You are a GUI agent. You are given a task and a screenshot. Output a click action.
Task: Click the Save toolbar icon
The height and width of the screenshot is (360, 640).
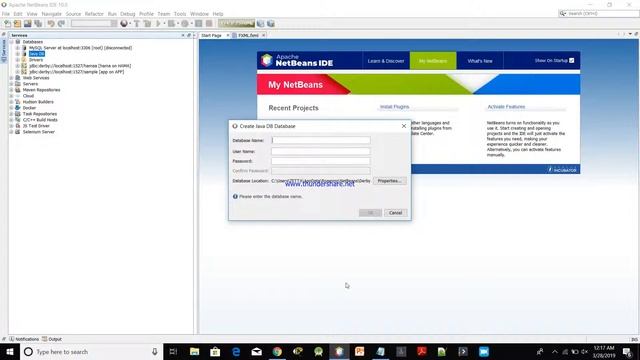pyautogui.click(x=27, y=24)
